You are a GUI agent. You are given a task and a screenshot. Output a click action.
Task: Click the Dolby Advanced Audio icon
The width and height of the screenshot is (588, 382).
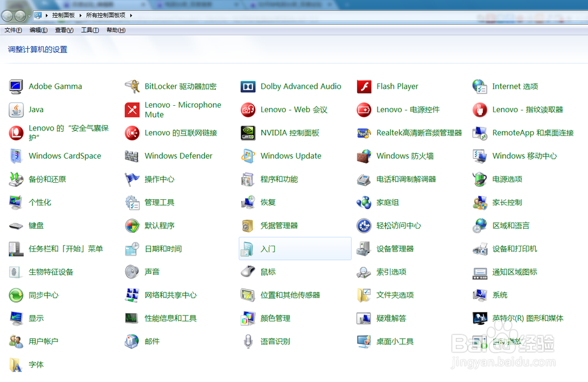(248, 86)
